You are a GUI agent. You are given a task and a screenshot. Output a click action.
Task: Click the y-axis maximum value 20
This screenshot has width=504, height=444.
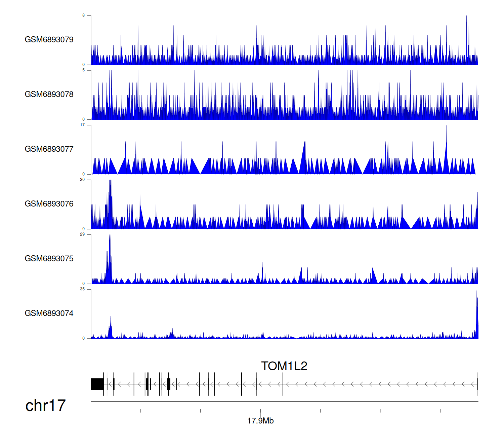coord(82,180)
